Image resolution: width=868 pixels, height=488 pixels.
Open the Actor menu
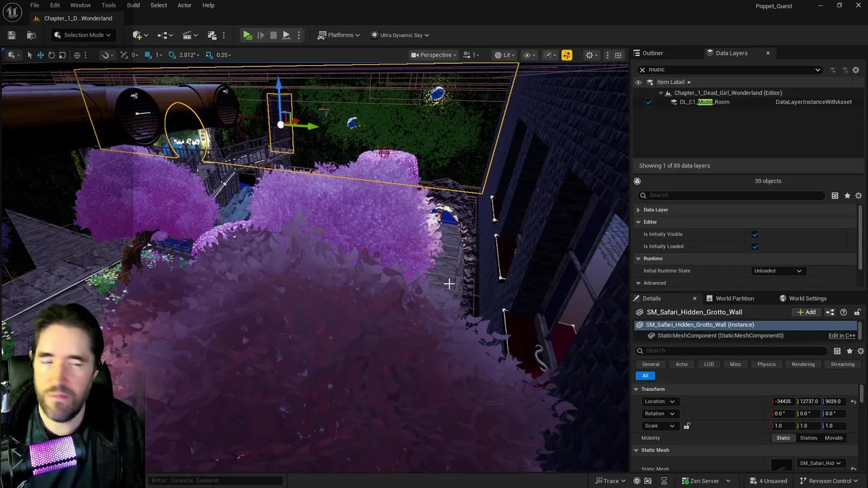[x=184, y=5]
